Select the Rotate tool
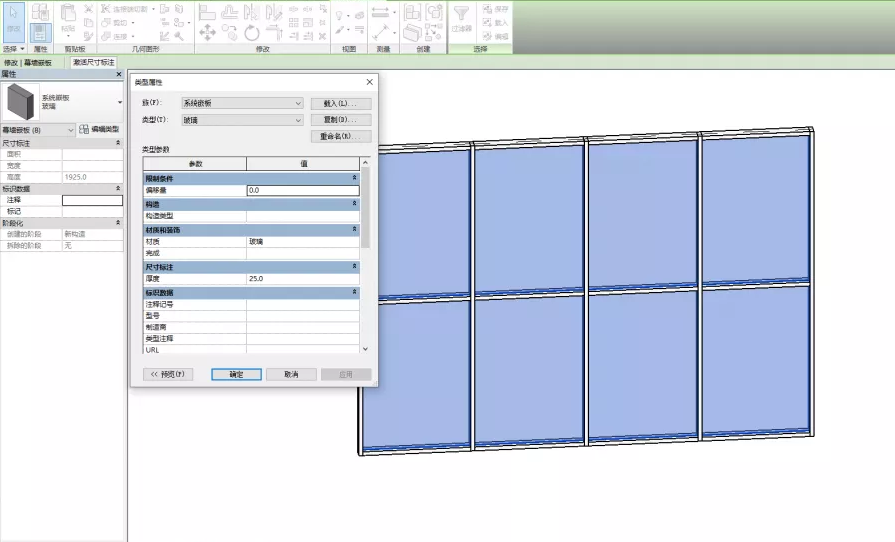This screenshot has height=542, width=895. pyautogui.click(x=252, y=33)
